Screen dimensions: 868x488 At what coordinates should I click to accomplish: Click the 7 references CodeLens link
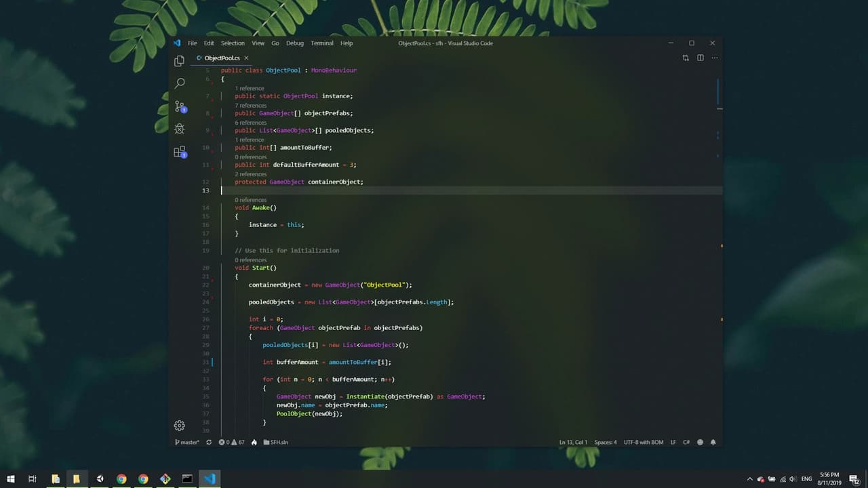(251, 105)
